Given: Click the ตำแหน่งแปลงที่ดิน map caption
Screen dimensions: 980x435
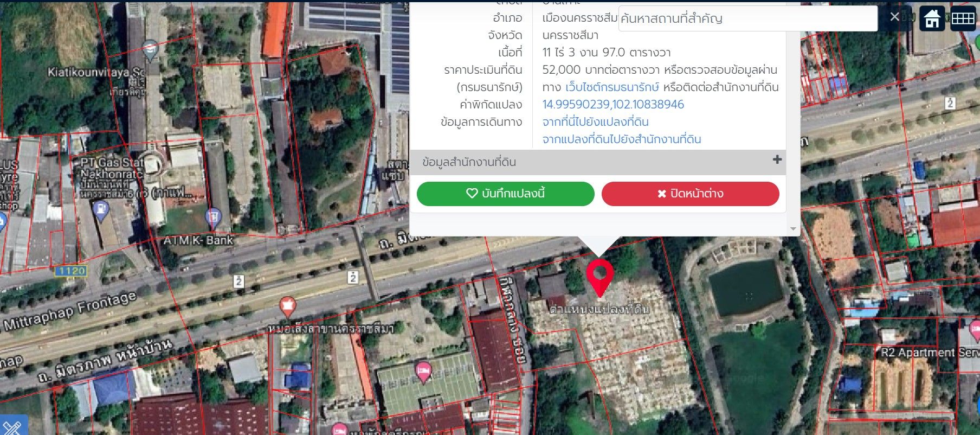Looking at the screenshot, I should coord(599,309).
